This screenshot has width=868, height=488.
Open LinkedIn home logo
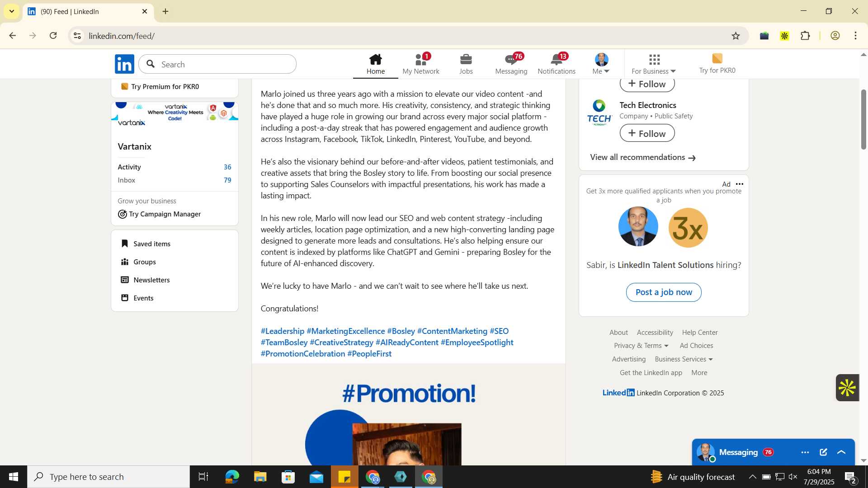click(x=124, y=64)
